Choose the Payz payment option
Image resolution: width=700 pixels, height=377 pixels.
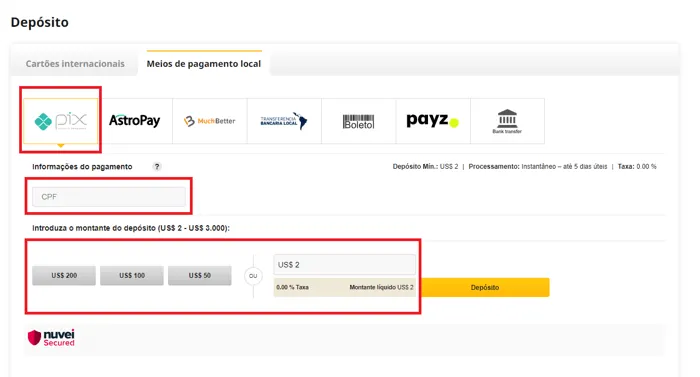433,121
